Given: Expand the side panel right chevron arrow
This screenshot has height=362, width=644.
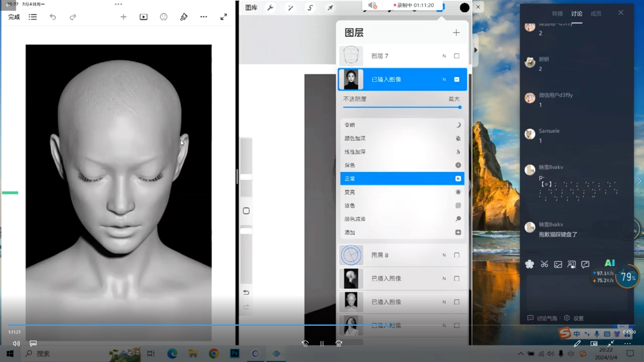Looking at the screenshot, I should [639, 181].
